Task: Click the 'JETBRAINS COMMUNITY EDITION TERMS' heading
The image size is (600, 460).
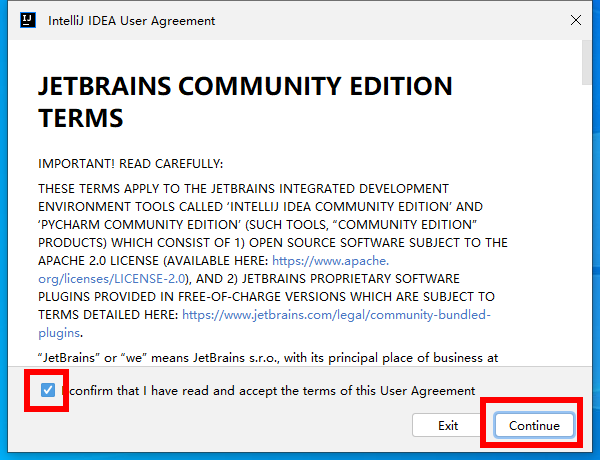Action: click(x=245, y=101)
